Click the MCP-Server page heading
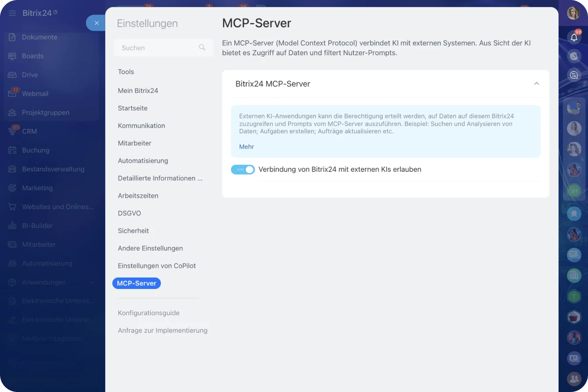Image resolution: width=588 pixels, height=392 pixels. [257, 23]
